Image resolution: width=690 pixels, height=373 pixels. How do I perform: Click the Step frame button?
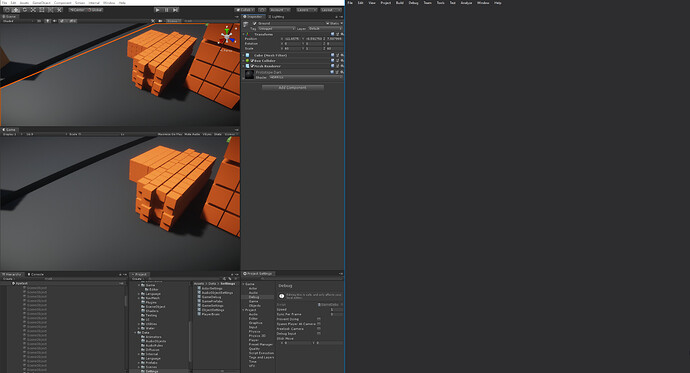pyautogui.click(x=175, y=10)
